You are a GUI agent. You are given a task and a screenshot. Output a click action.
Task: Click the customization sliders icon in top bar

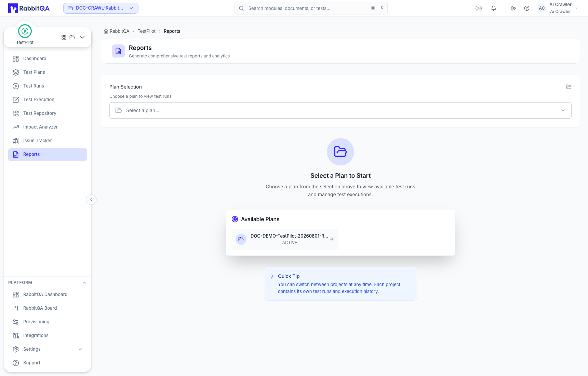[x=513, y=8]
